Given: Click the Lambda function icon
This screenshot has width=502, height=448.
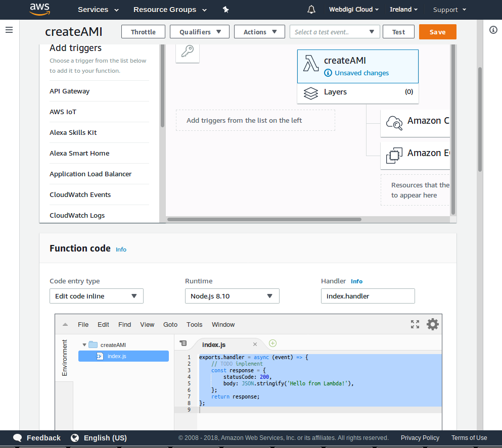Looking at the screenshot, I should coord(311,63).
